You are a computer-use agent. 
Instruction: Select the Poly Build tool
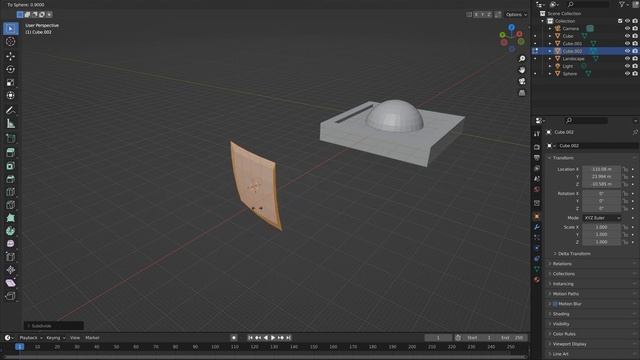point(11,218)
